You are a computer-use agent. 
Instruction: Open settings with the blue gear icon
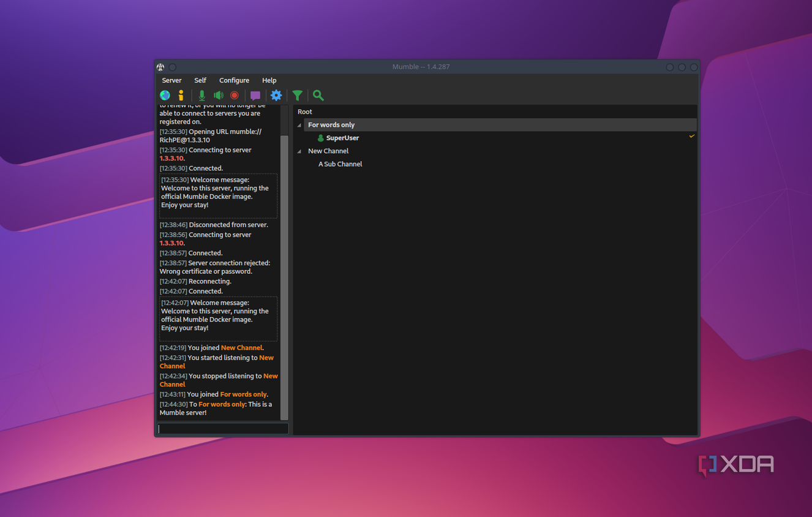[276, 95]
